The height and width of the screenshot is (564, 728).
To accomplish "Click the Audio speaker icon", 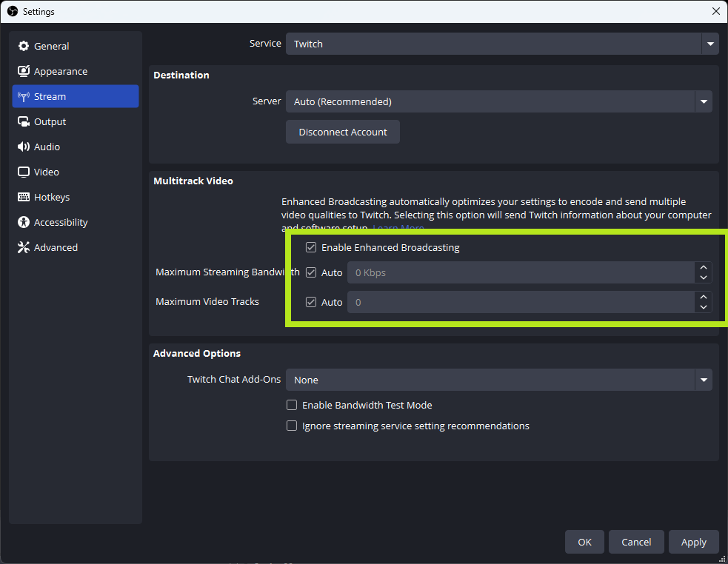I will 24,147.
